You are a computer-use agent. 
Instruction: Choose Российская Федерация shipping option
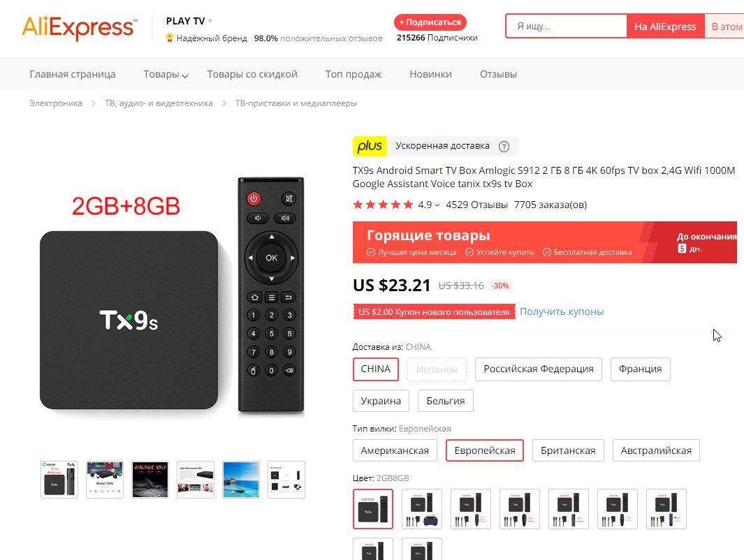pos(539,369)
